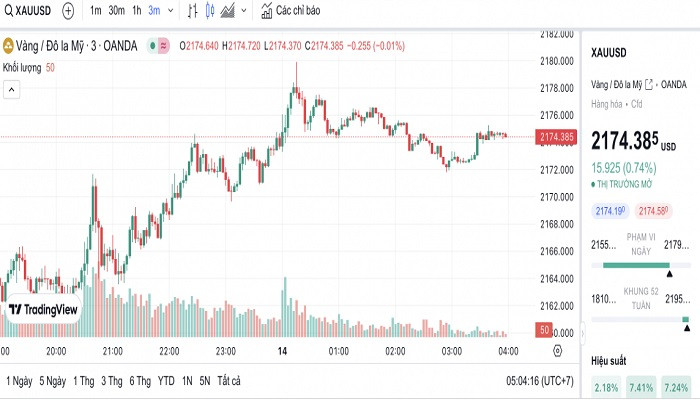
Task: Click the red 2174.58 ask price button
Action: [x=653, y=211]
